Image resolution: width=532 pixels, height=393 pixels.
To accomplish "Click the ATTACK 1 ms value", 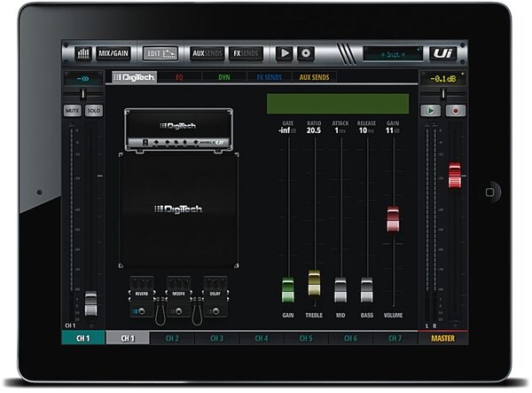I will click(x=340, y=130).
